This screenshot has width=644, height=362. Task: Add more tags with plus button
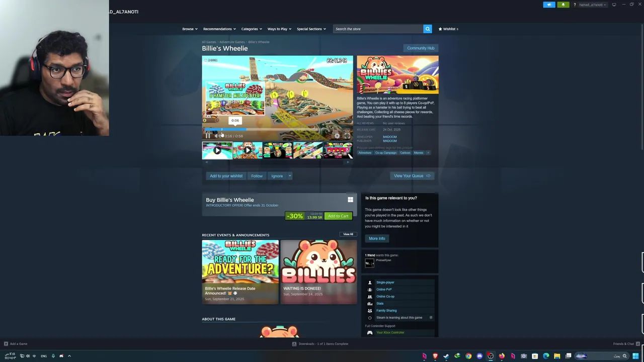428,153
